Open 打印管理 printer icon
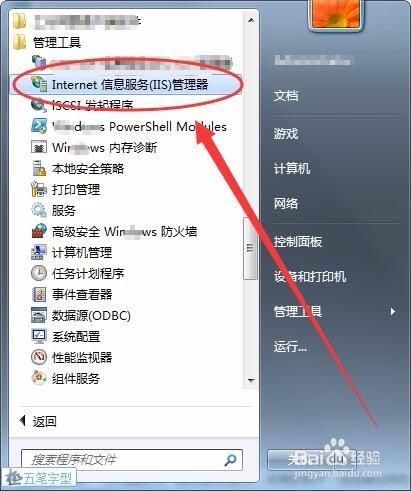 pyautogui.click(x=39, y=189)
